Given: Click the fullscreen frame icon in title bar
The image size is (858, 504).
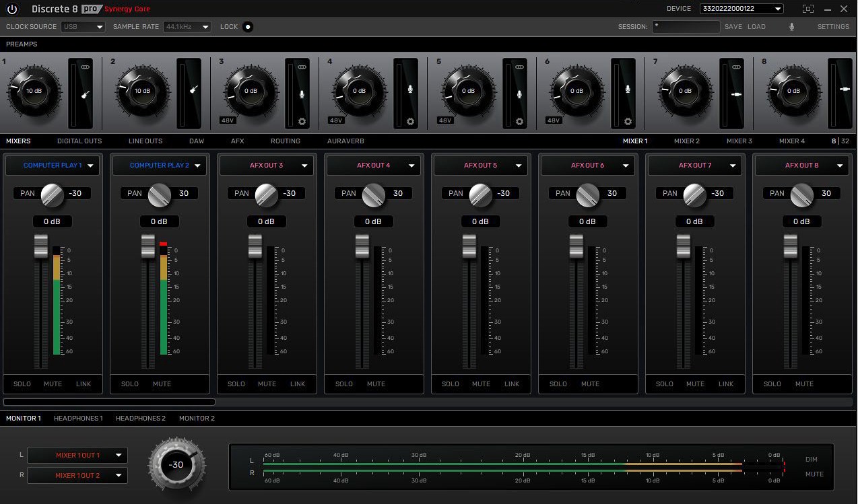Looking at the screenshot, I should coord(808,9).
